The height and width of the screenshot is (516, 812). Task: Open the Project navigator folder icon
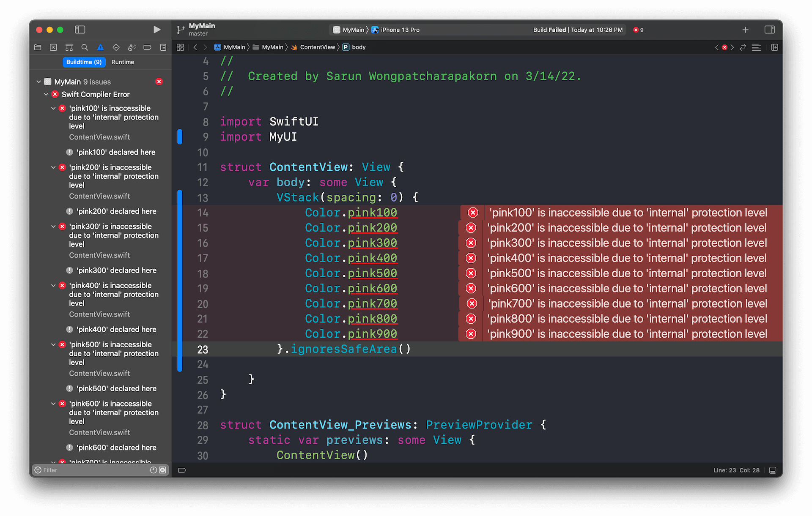pos(38,47)
